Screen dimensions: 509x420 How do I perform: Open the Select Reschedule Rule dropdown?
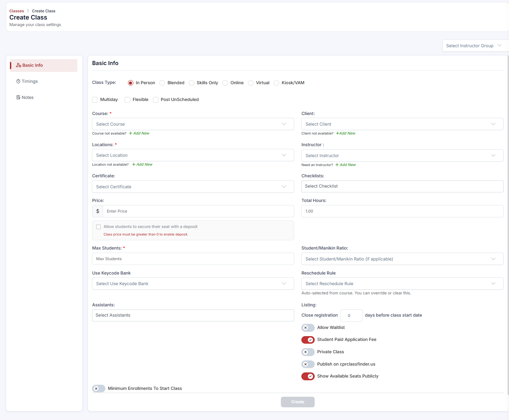click(402, 283)
